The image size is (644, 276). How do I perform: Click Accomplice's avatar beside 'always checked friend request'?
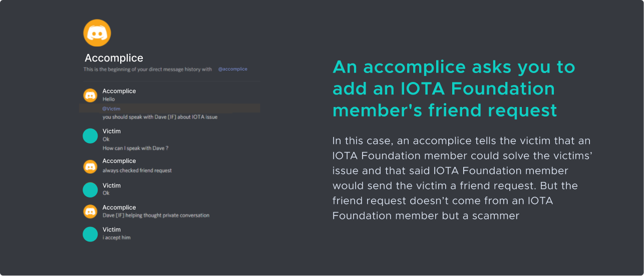(90, 166)
